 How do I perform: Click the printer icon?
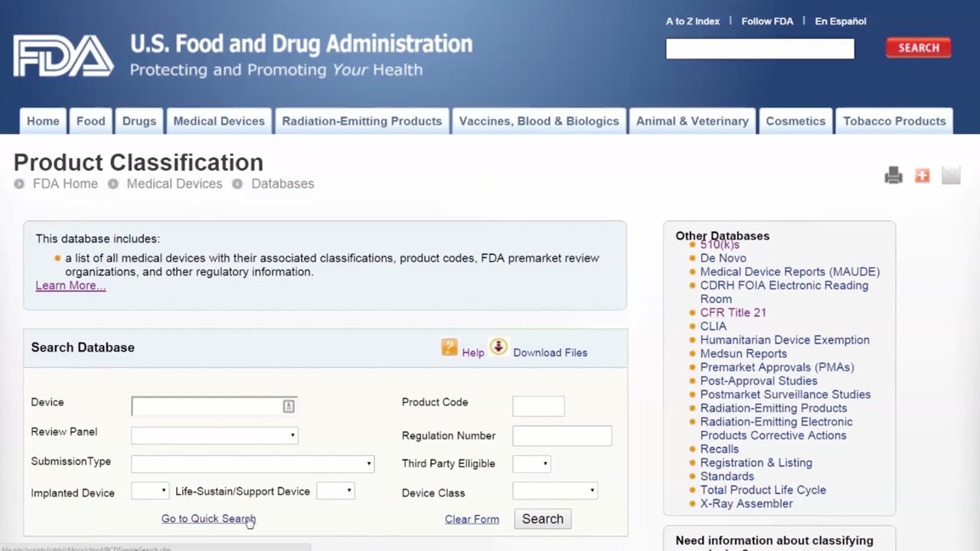click(x=893, y=176)
